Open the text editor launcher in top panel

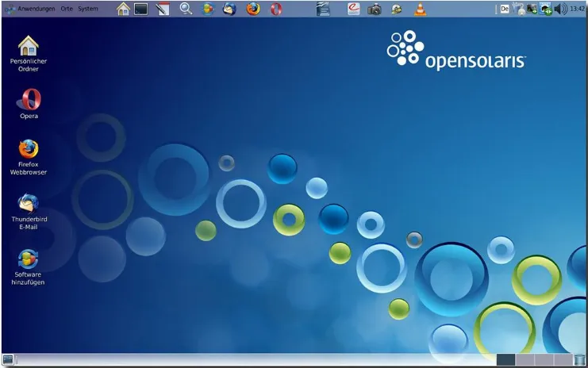(163, 9)
